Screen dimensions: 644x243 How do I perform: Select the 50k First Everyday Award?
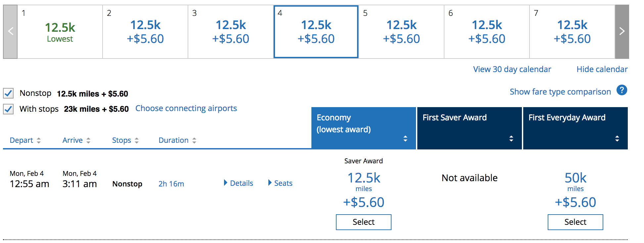[x=575, y=222]
